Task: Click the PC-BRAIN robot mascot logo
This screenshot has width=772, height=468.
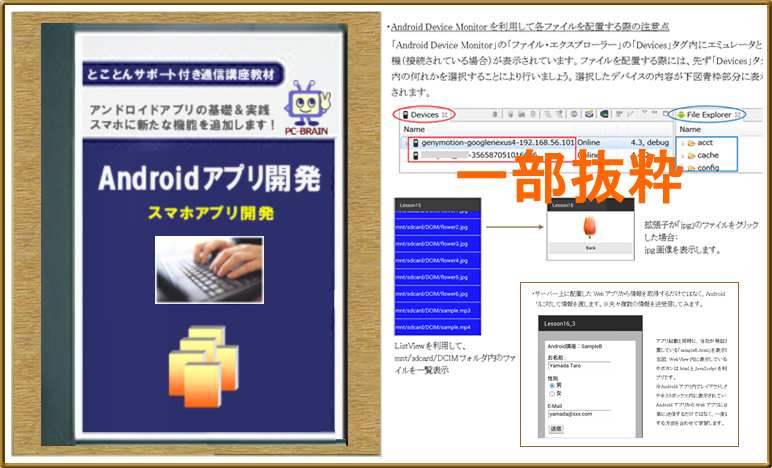Action: (x=307, y=105)
